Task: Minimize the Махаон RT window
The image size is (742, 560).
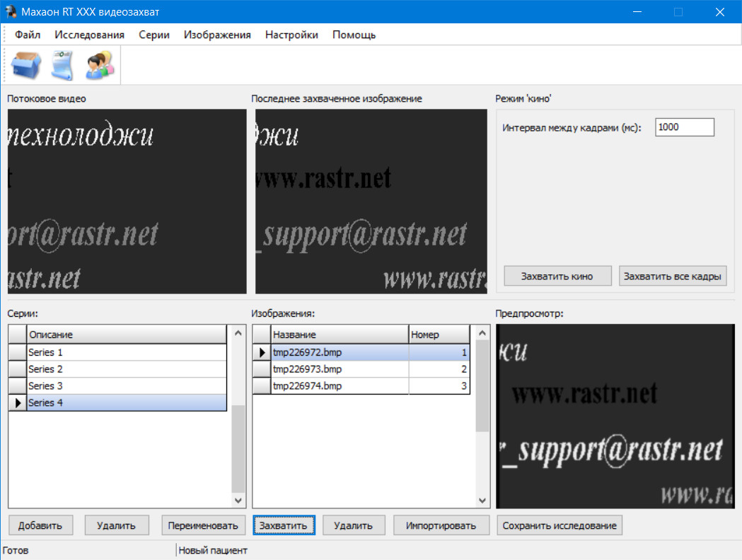Action: [x=637, y=11]
